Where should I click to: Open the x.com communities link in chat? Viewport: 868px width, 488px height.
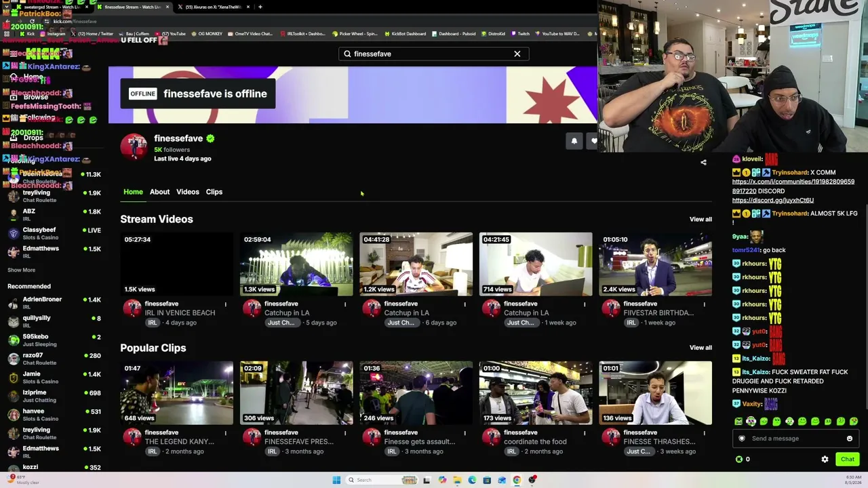click(x=793, y=186)
